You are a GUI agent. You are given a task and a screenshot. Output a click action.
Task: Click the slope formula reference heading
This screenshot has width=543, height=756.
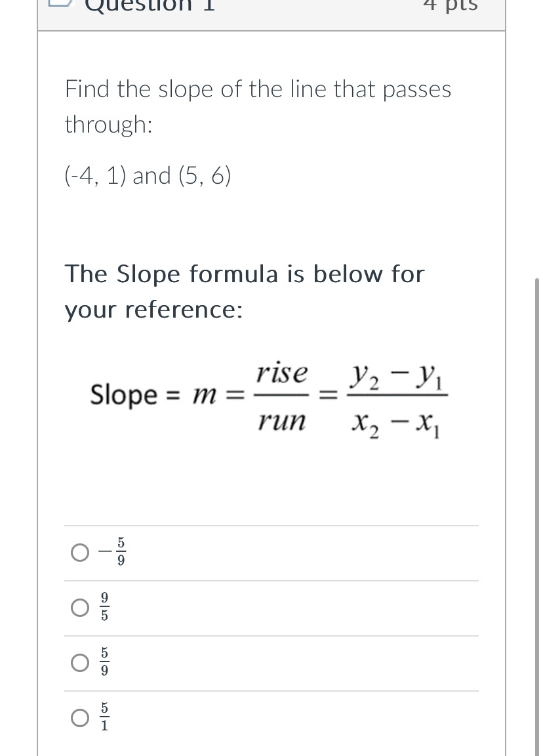coord(244,291)
